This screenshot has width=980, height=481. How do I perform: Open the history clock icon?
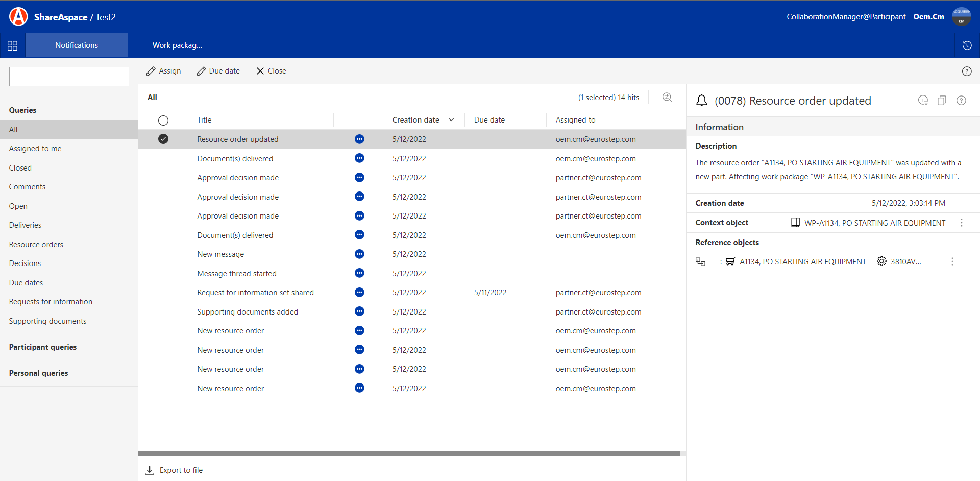[x=967, y=45]
